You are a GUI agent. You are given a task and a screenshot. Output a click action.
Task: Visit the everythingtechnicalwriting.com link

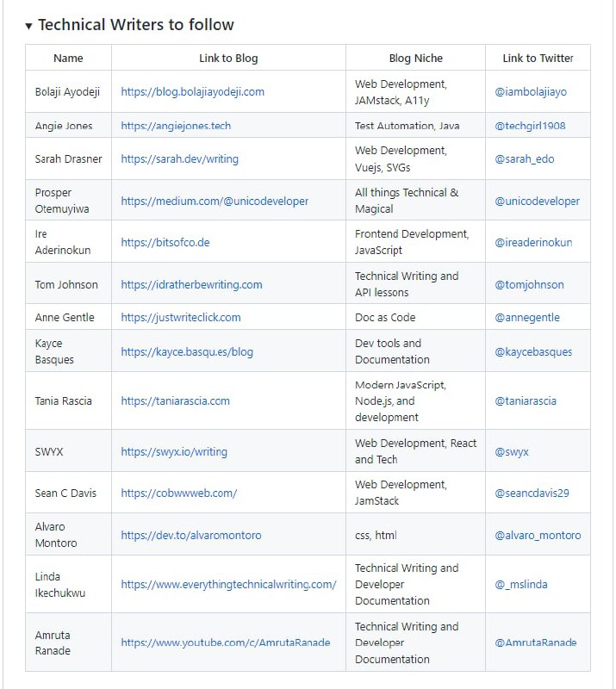228,585
